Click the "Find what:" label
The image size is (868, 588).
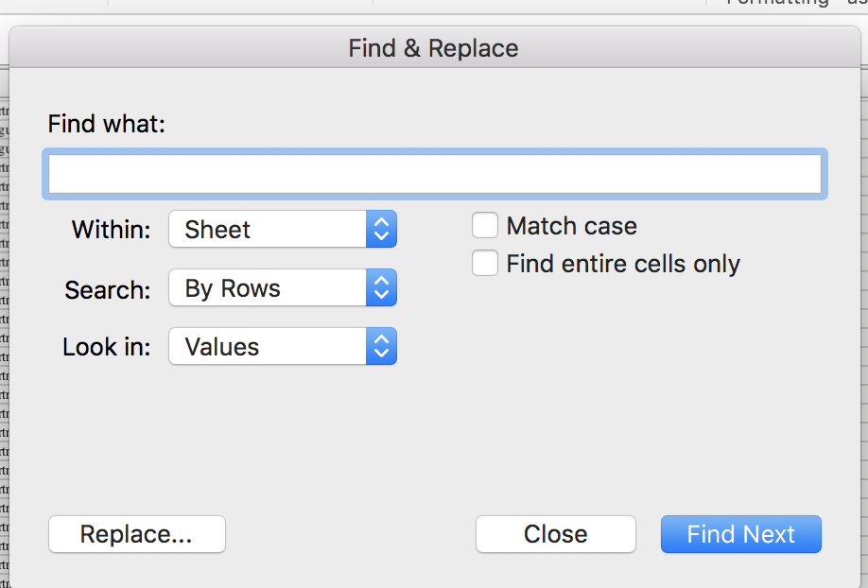(x=107, y=124)
